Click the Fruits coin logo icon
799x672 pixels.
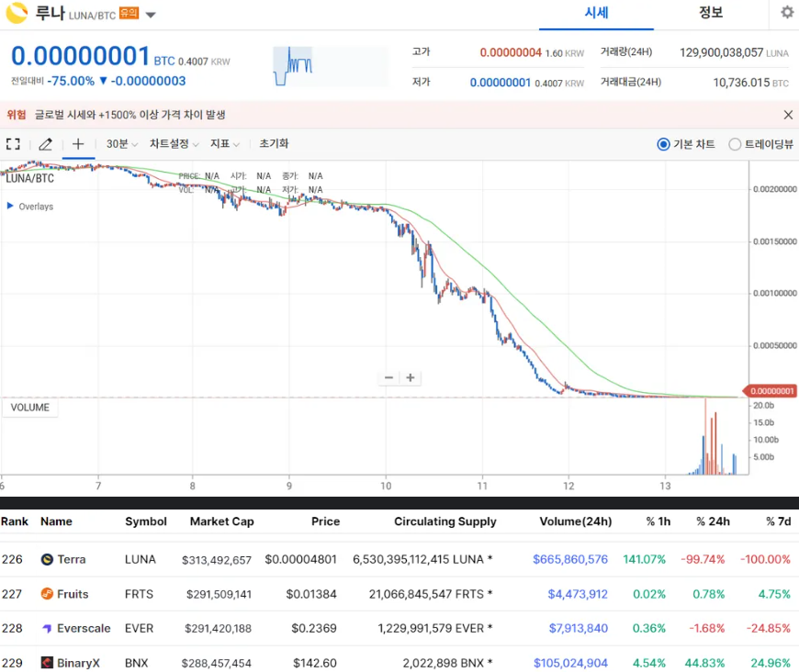click(x=47, y=594)
